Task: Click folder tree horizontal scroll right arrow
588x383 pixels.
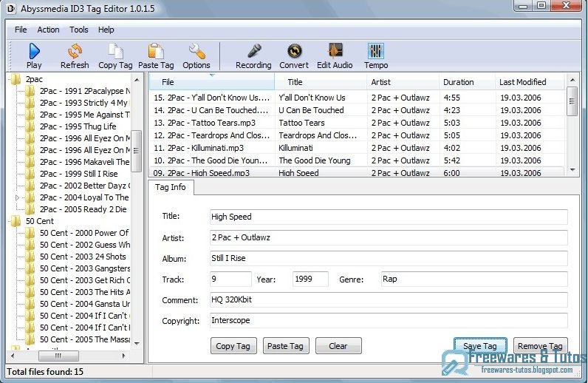Action: click(124, 355)
